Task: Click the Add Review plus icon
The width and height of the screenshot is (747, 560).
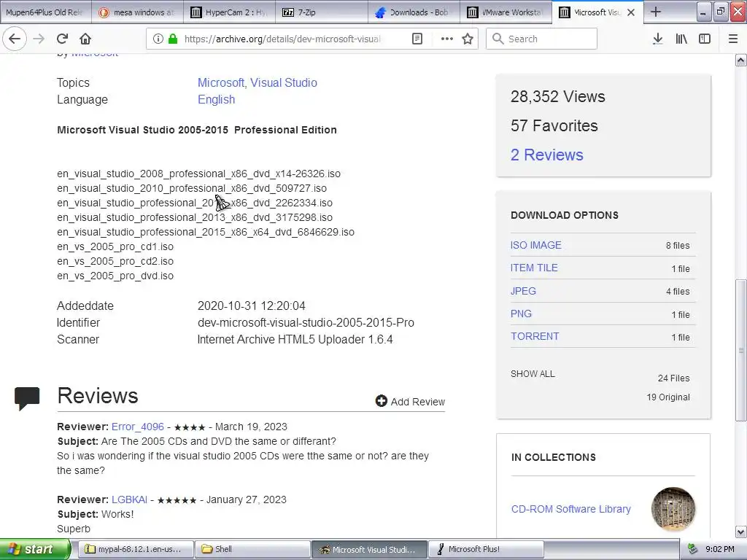Action: tap(381, 401)
